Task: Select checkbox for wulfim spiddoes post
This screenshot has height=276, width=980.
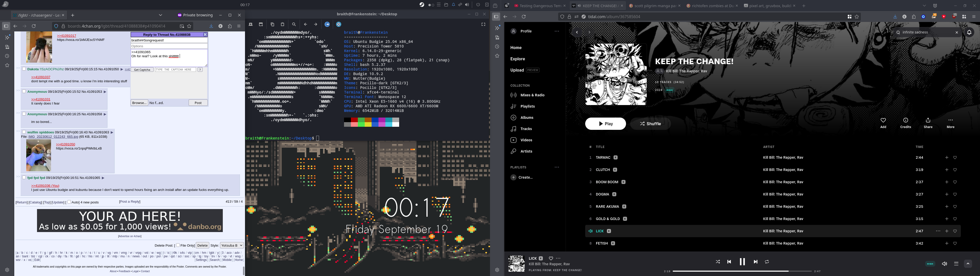Action: coord(24,132)
